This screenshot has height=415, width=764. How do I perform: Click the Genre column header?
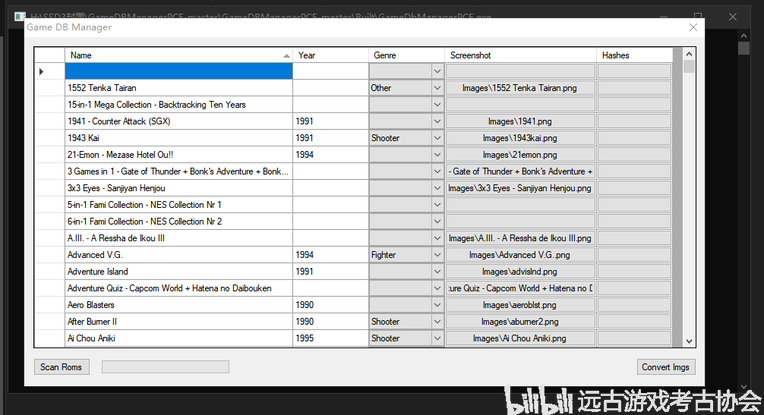[406, 55]
